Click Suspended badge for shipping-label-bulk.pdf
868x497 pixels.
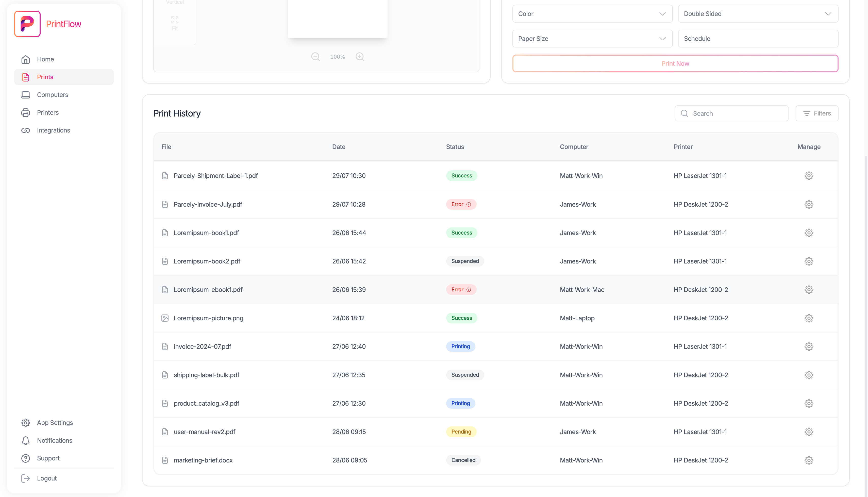(465, 375)
